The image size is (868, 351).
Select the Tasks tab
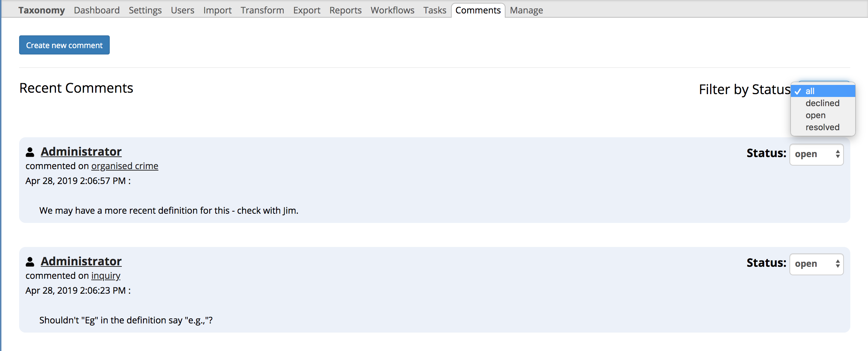pyautogui.click(x=434, y=10)
